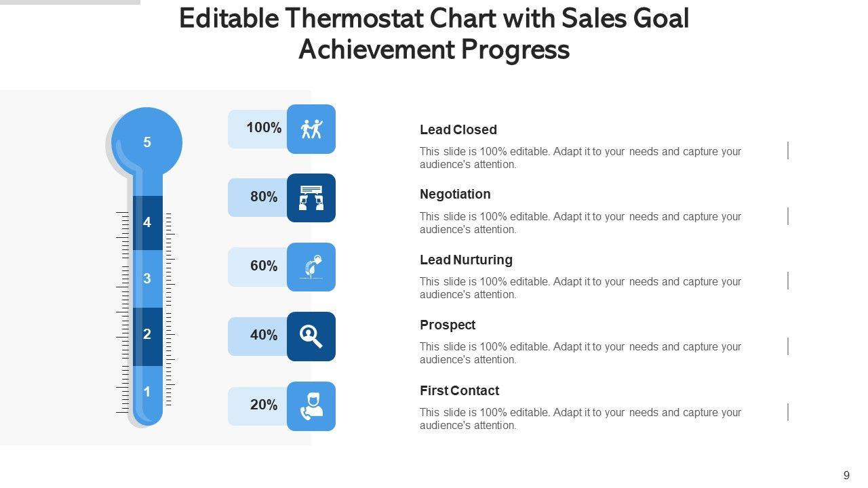This screenshot has width=868, height=488.
Task: Select the 80% percentage label
Action: (x=264, y=197)
